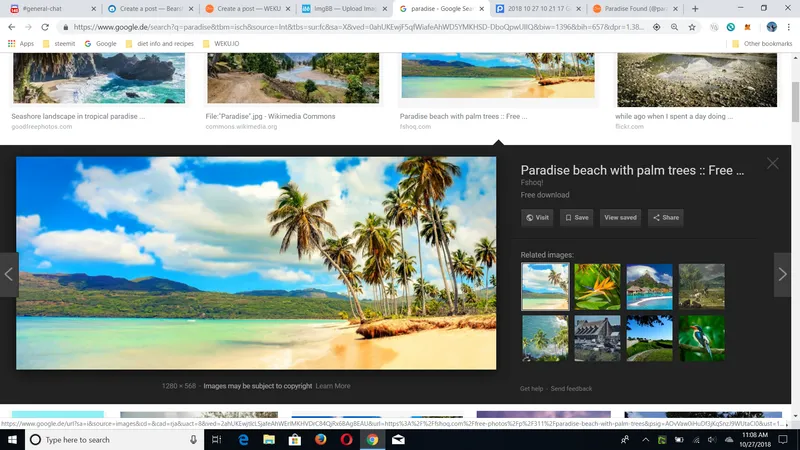Click the Visit button

[537, 217]
